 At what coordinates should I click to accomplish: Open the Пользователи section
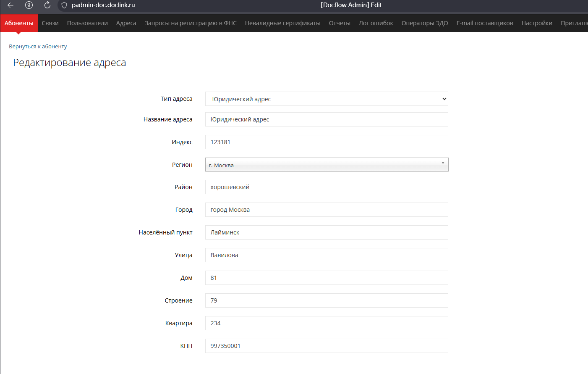[x=87, y=23]
